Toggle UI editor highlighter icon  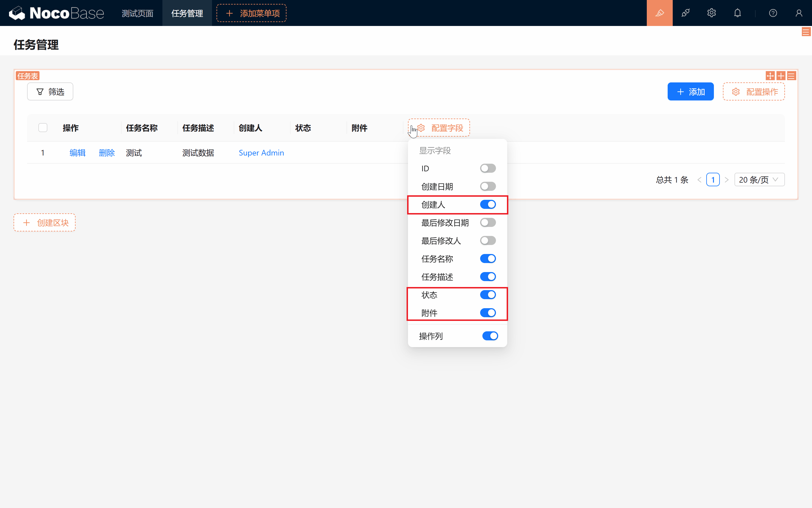point(659,13)
